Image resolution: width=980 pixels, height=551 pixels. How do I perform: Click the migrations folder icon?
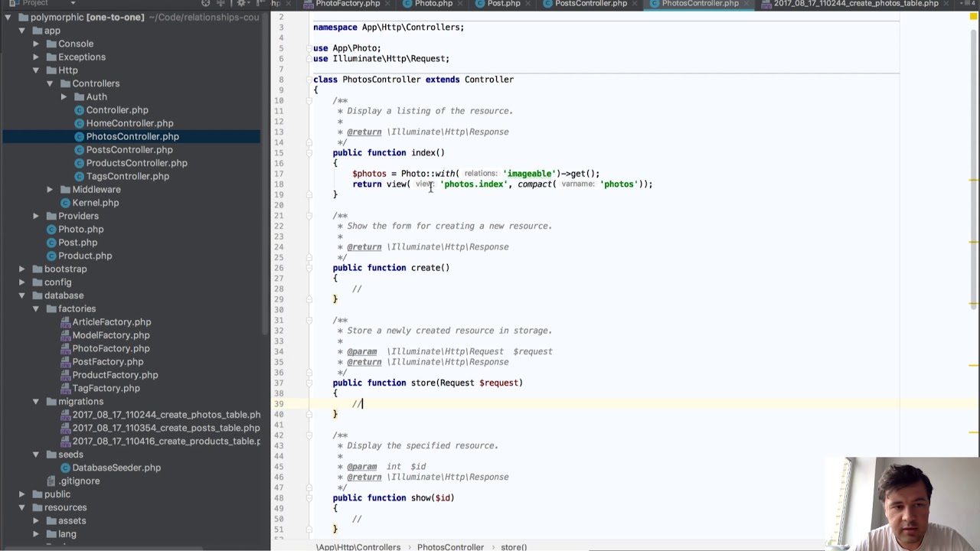(x=51, y=402)
